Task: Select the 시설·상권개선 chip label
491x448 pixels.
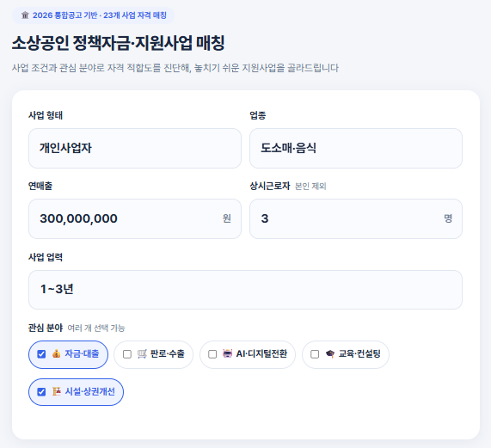Action: click(x=90, y=391)
